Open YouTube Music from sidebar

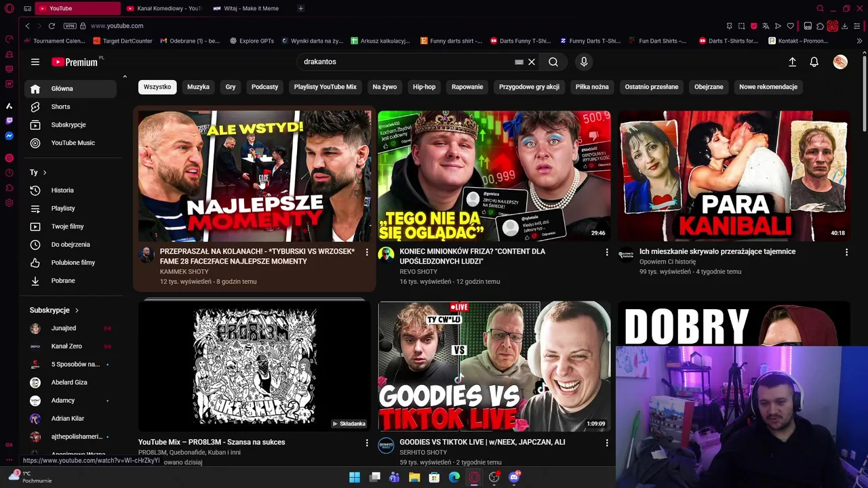click(71, 143)
